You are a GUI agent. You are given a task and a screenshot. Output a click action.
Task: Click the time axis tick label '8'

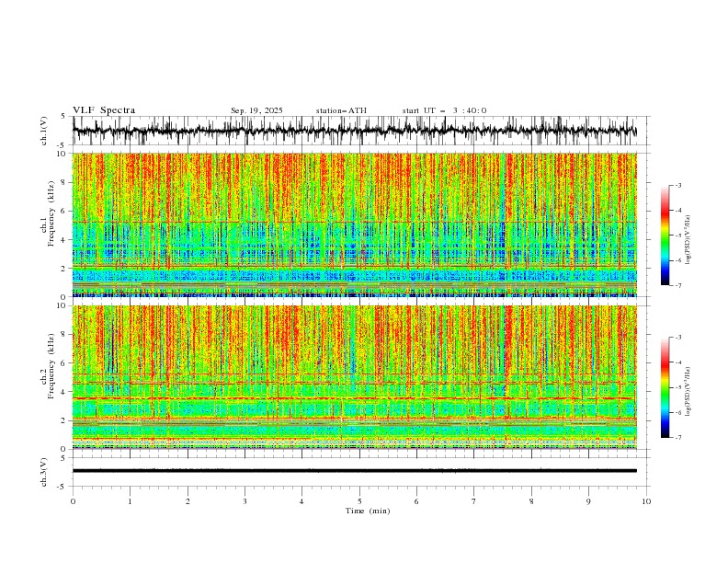pyautogui.click(x=531, y=501)
